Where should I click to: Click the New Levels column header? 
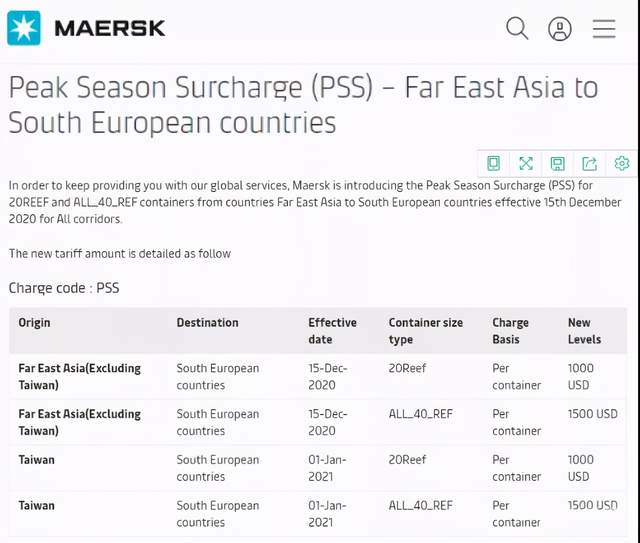tap(584, 331)
